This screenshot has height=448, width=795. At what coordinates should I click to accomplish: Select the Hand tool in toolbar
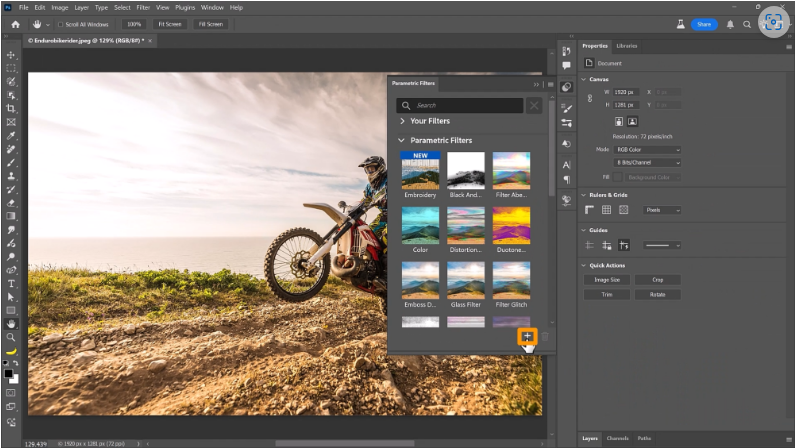[11, 324]
